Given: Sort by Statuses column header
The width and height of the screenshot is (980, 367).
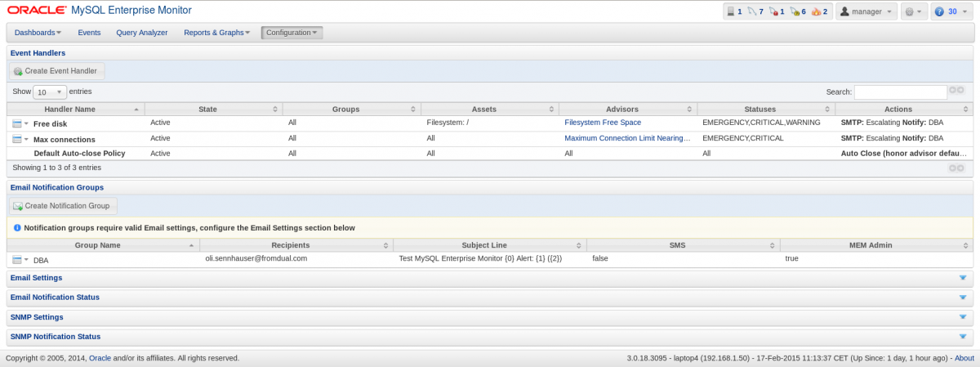Looking at the screenshot, I should (x=766, y=109).
